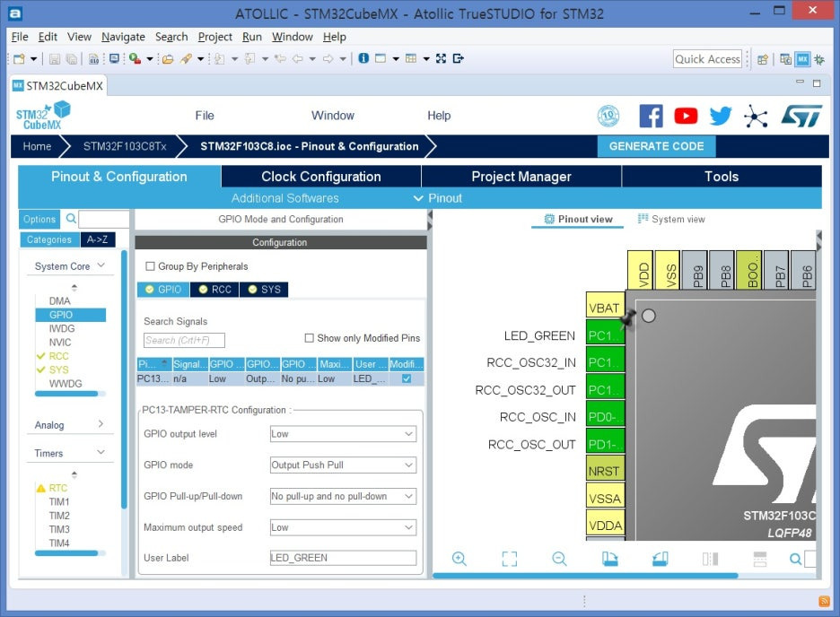840x617 pixels.
Task: Click STM32F103C8Tx breadcrumb
Action: click(125, 146)
